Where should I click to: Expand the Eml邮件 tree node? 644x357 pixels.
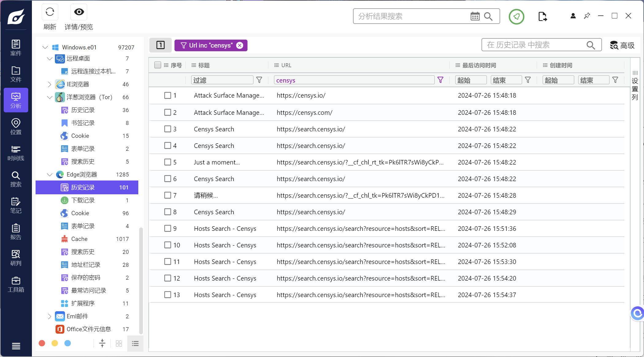tap(49, 316)
